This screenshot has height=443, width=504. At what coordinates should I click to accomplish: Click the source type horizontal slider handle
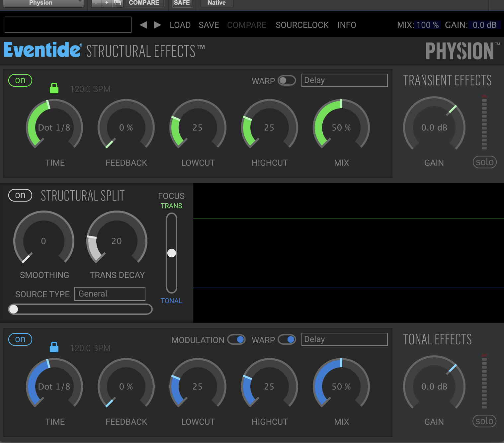pyautogui.click(x=14, y=309)
